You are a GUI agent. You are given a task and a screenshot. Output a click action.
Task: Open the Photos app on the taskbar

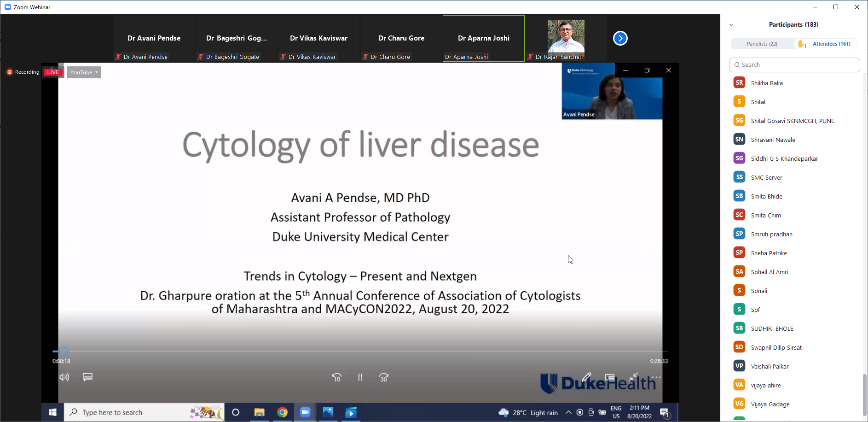328,412
